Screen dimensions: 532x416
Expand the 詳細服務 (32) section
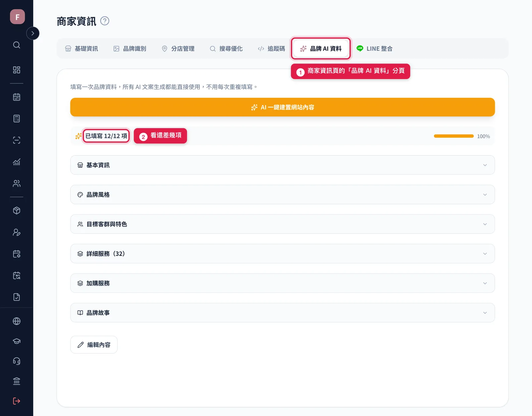(x=283, y=254)
